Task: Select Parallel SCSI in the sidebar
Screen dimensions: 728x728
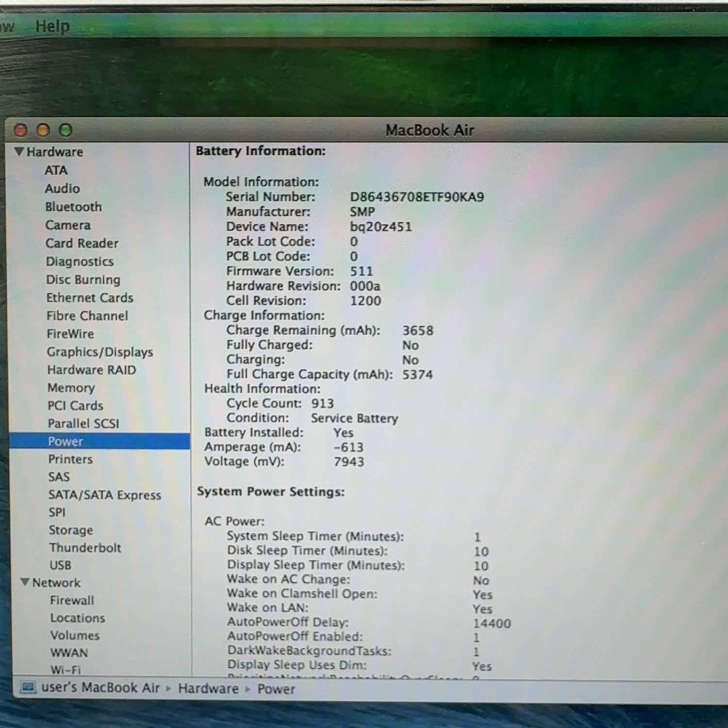Action: pos(83,424)
